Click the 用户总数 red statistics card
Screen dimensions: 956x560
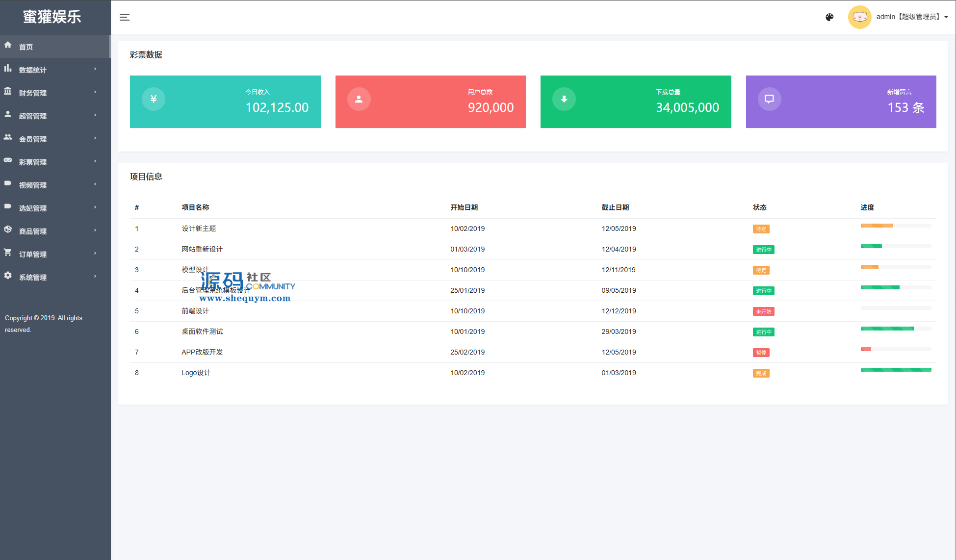430,102
